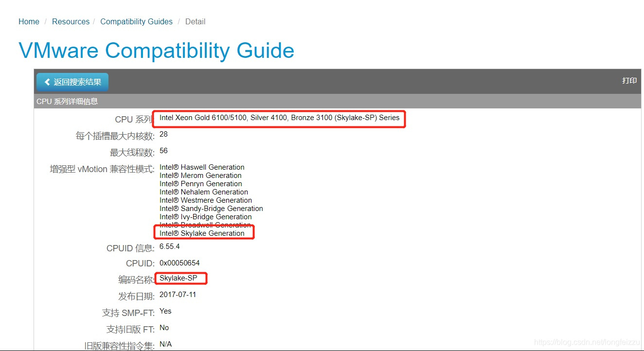The height and width of the screenshot is (351, 644).
Task: Click the CPU 系列 label
Action: point(134,120)
